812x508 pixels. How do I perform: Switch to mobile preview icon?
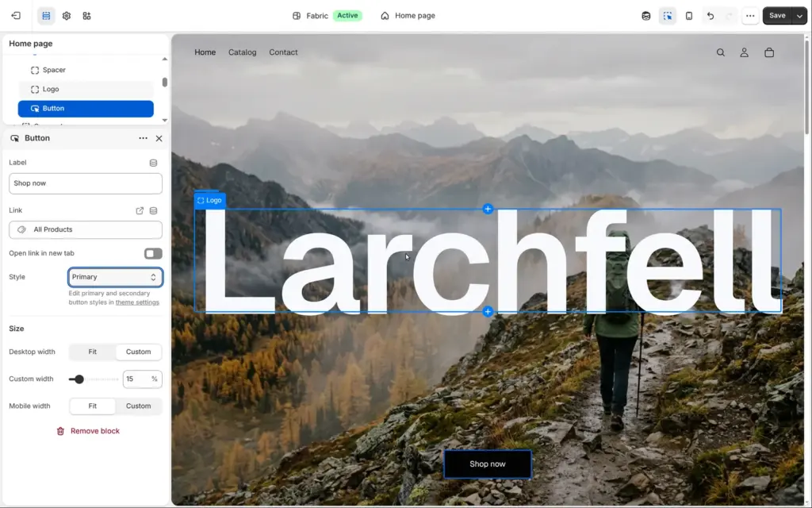689,16
